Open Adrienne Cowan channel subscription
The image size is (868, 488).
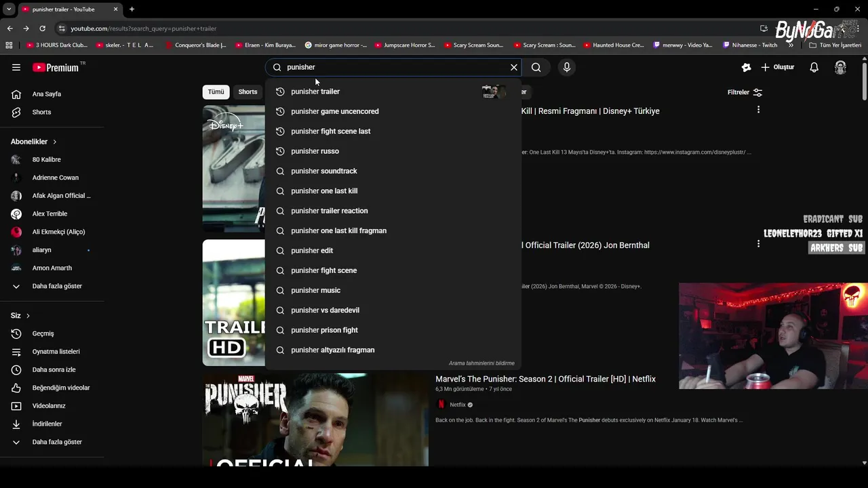(52, 178)
